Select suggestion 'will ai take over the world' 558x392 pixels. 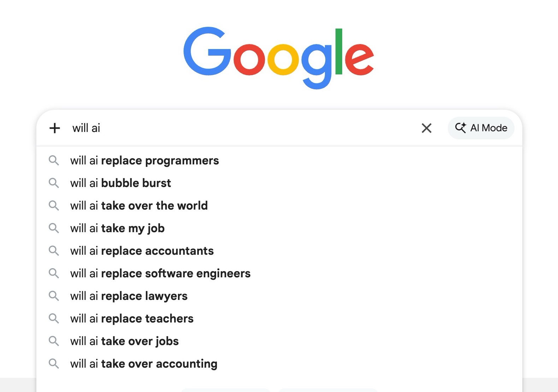click(139, 206)
